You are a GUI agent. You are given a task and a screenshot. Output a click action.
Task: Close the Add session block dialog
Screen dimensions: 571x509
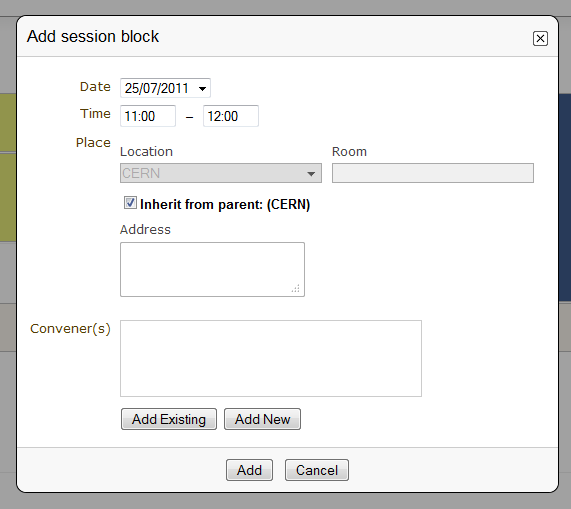tap(540, 38)
